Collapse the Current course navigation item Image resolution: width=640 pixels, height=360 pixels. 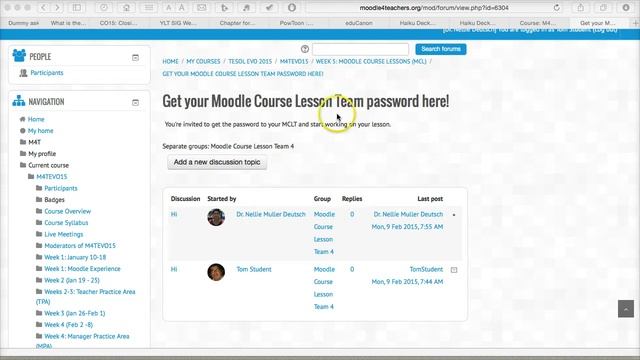(48, 165)
